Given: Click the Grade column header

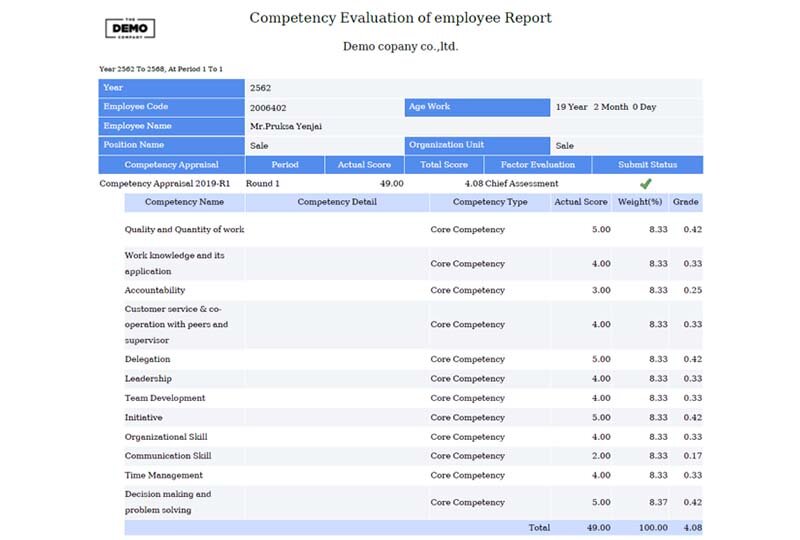Looking at the screenshot, I should [x=685, y=202].
